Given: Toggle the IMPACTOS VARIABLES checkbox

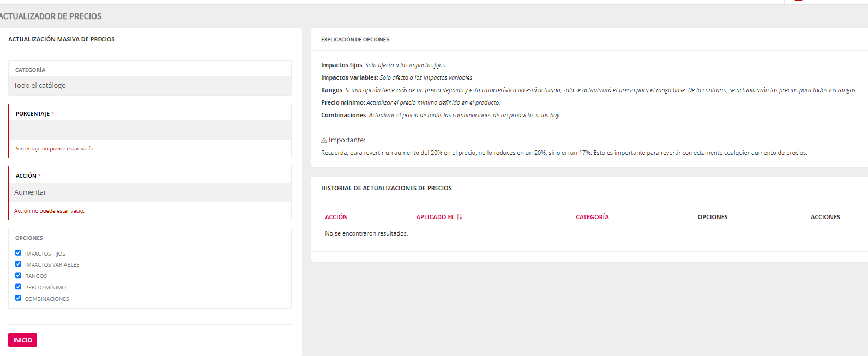Looking at the screenshot, I should pyautogui.click(x=19, y=264).
